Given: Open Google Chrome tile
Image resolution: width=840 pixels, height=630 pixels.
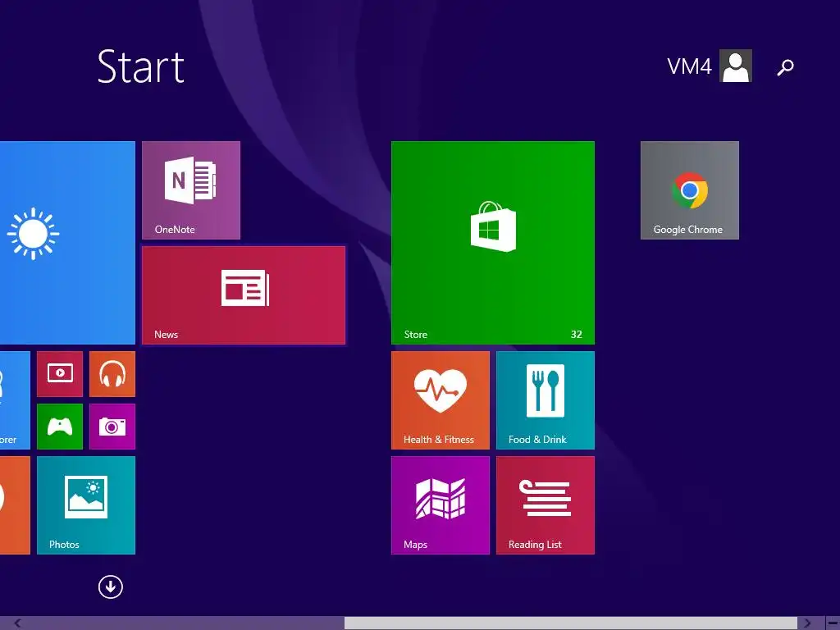Looking at the screenshot, I should [x=689, y=190].
